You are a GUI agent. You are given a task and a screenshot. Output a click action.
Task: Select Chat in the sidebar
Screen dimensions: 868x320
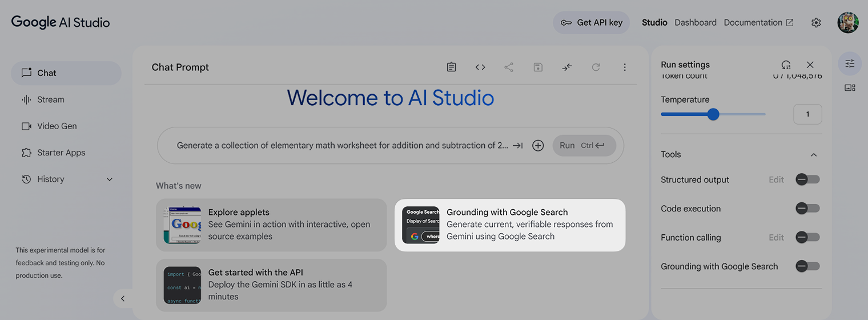coord(66,73)
